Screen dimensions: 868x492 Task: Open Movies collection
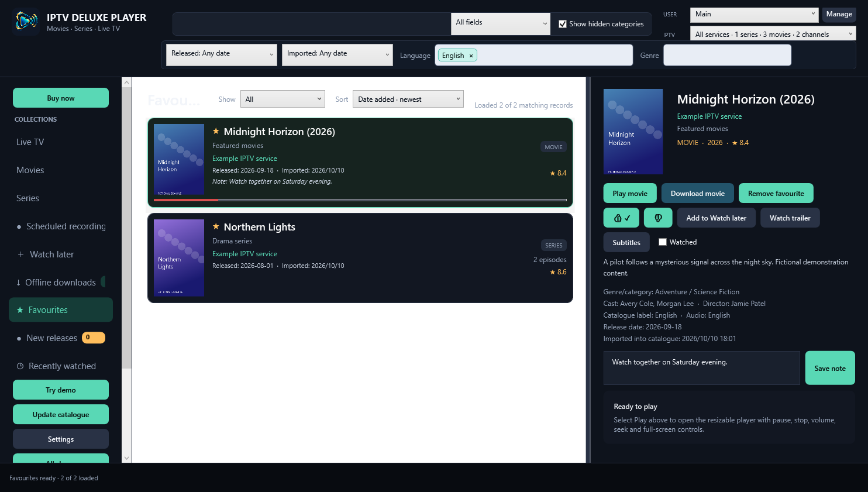pyautogui.click(x=61, y=170)
